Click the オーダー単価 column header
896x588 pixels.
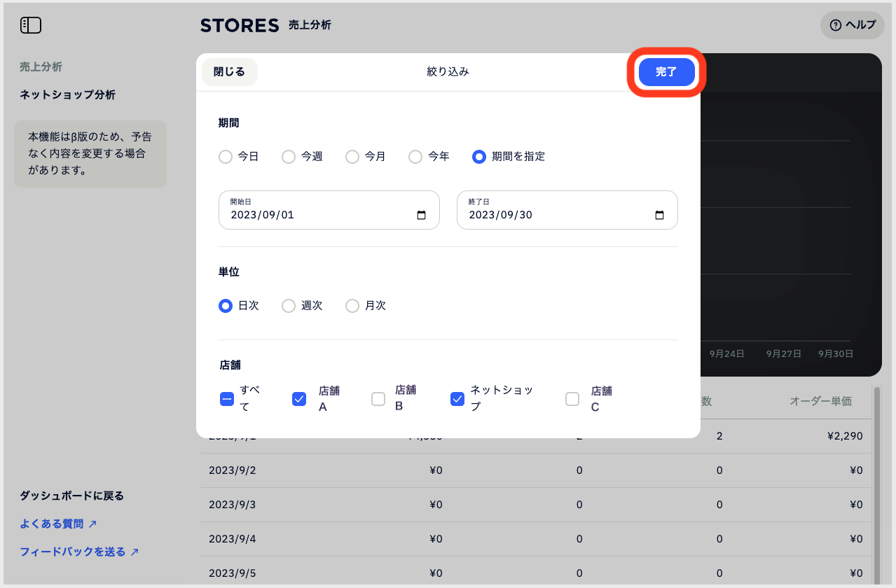(x=820, y=401)
